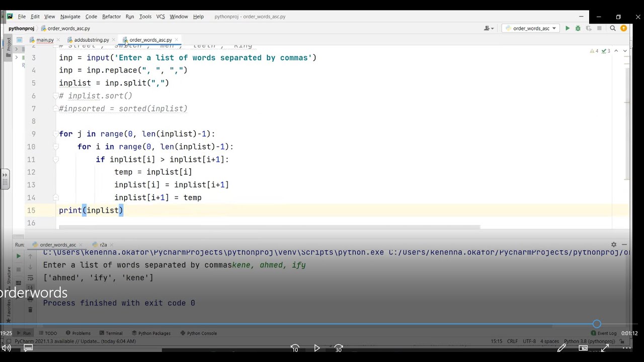
Task: Open the View menu
Action: point(49,17)
